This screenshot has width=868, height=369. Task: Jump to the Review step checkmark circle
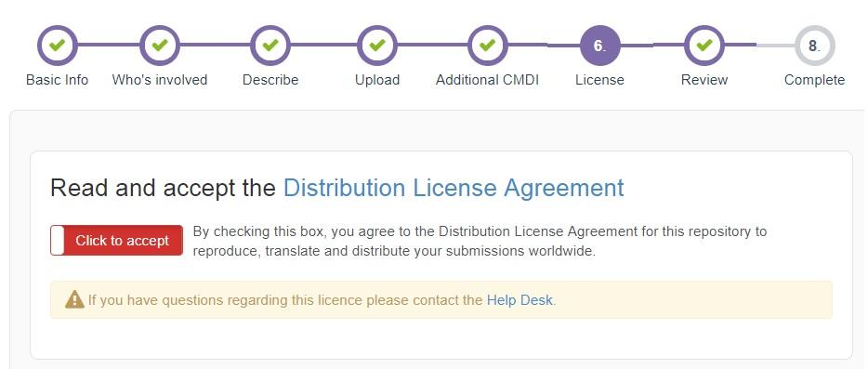pos(704,46)
